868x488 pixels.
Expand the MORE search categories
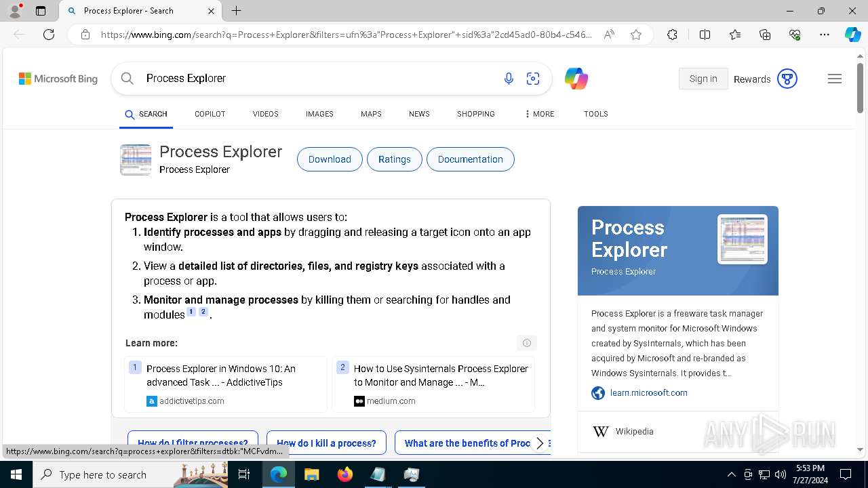540,114
